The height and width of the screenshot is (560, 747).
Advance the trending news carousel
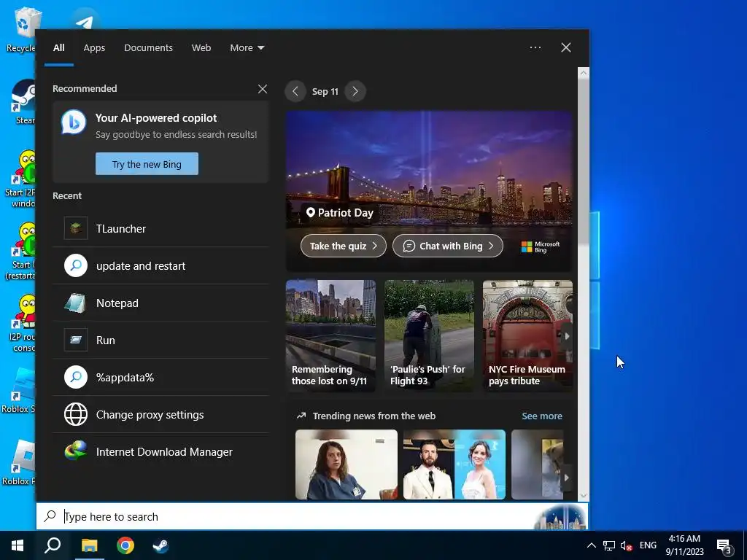(x=567, y=478)
